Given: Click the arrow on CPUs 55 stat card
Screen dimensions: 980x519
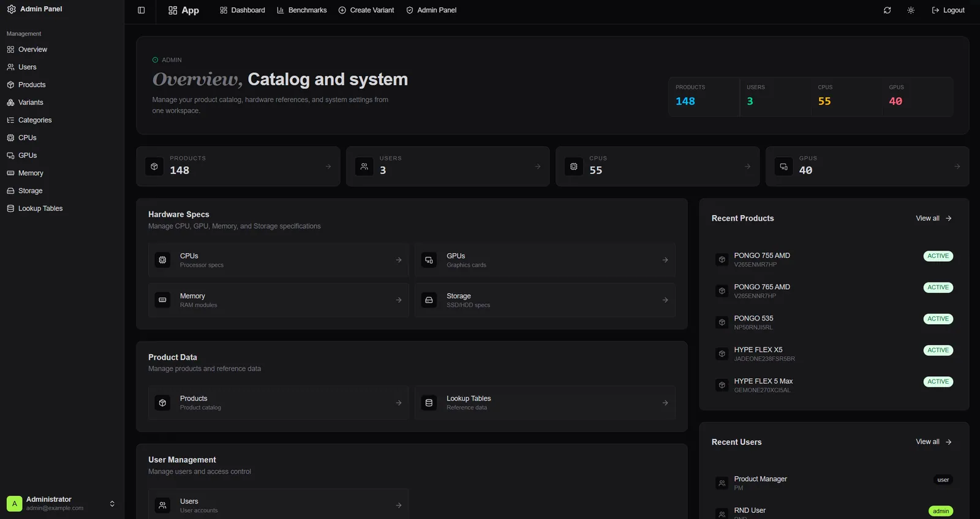Looking at the screenshot, I should point(747,167).
